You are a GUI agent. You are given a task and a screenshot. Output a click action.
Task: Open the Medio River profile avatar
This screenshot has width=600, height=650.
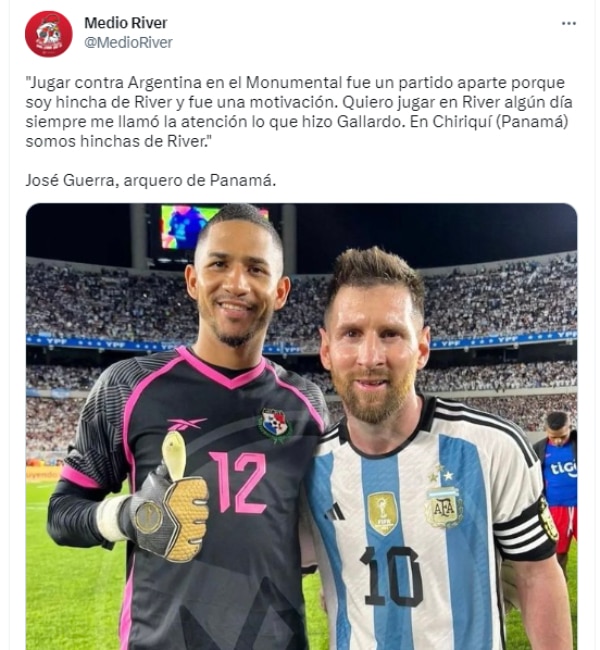[x=49, y=34]
